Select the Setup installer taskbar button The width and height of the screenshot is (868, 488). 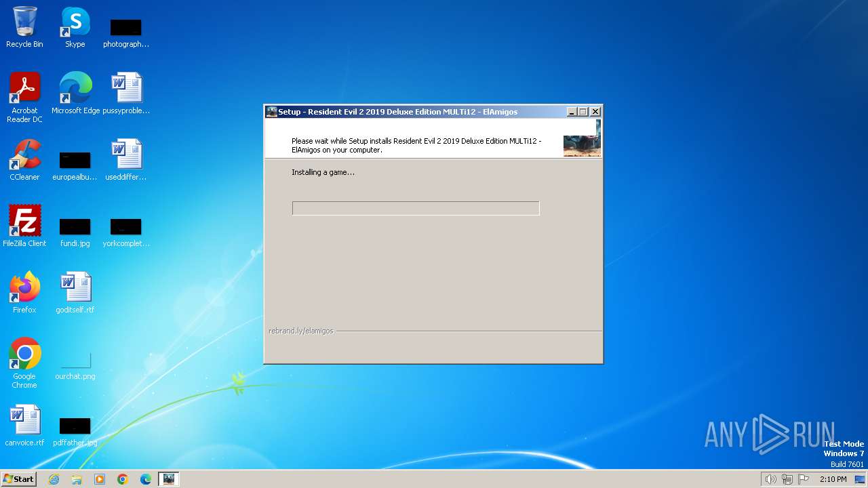168,479
